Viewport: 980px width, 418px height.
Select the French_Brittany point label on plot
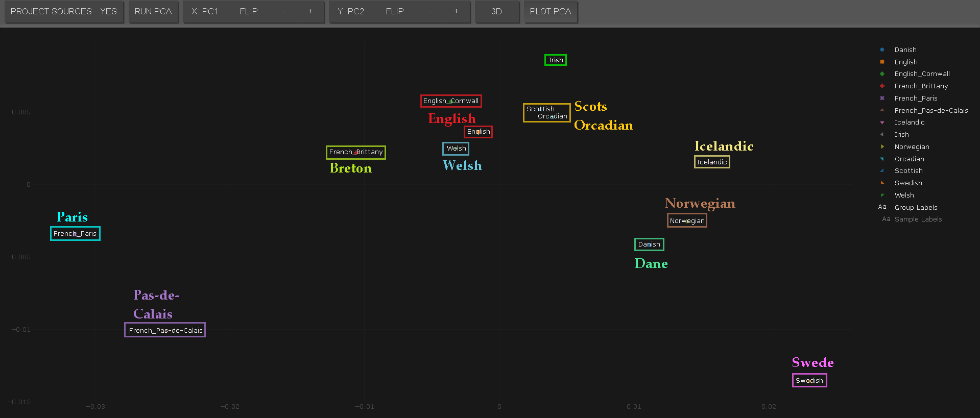356,152
